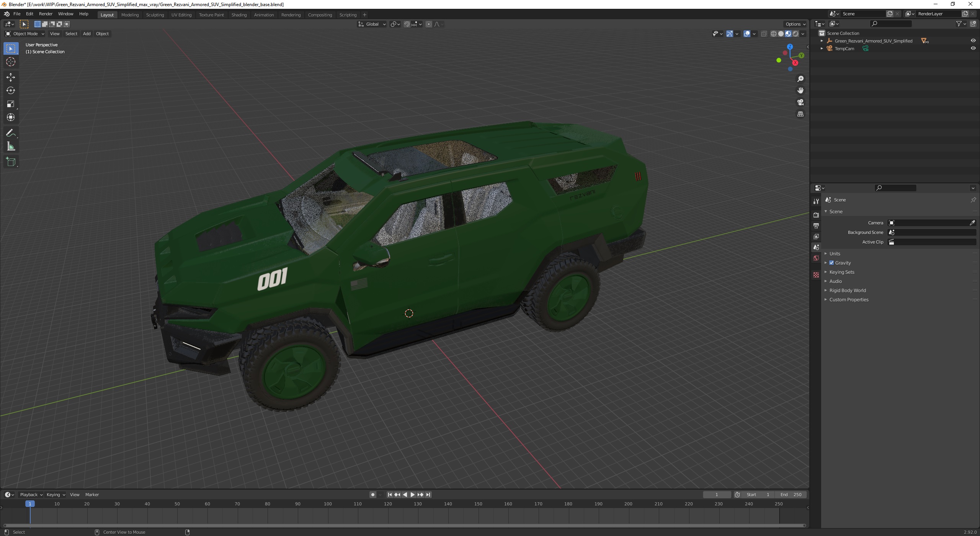Expand the Custom Properties panel

848,299
